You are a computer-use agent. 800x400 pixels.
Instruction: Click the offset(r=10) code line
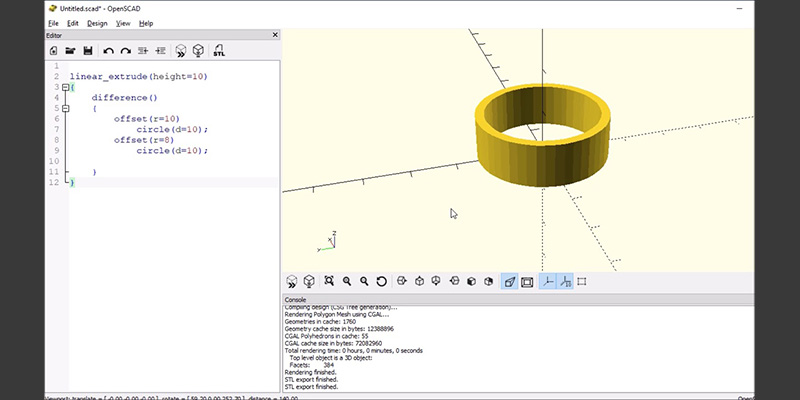(x=147, y=119)
